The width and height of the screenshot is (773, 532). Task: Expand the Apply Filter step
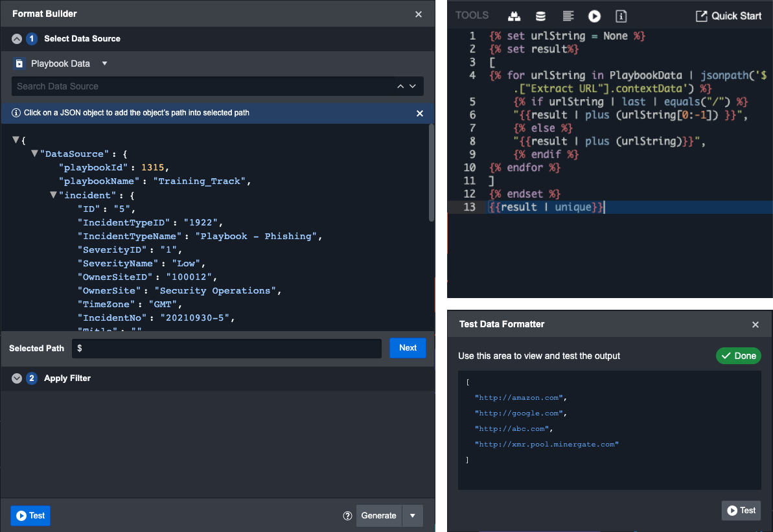(x=17, y=378)
